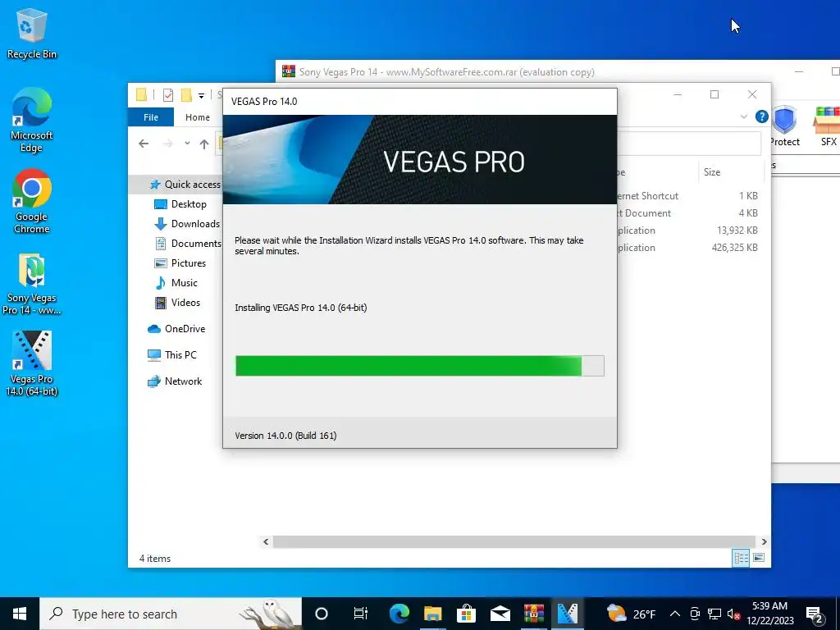This screenshot has width=840, height=630.
Task: Select Videos in the navigation pane
Action: 177,303
